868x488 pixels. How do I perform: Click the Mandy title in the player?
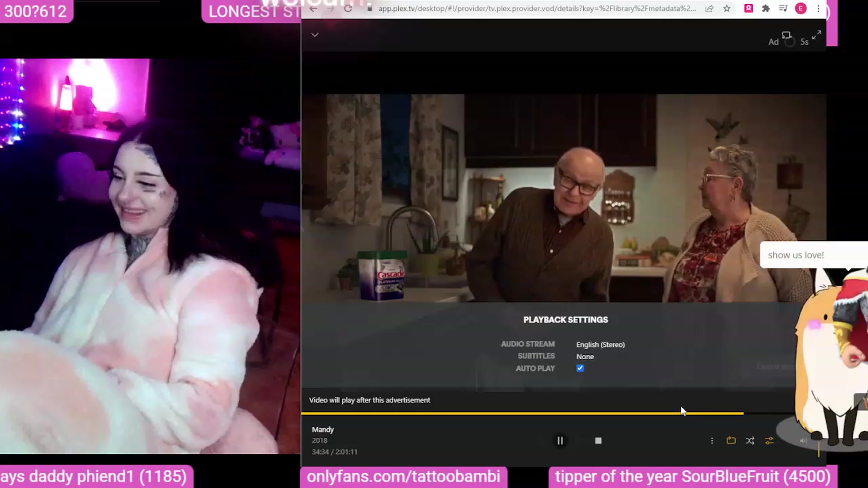coord(323,429)
